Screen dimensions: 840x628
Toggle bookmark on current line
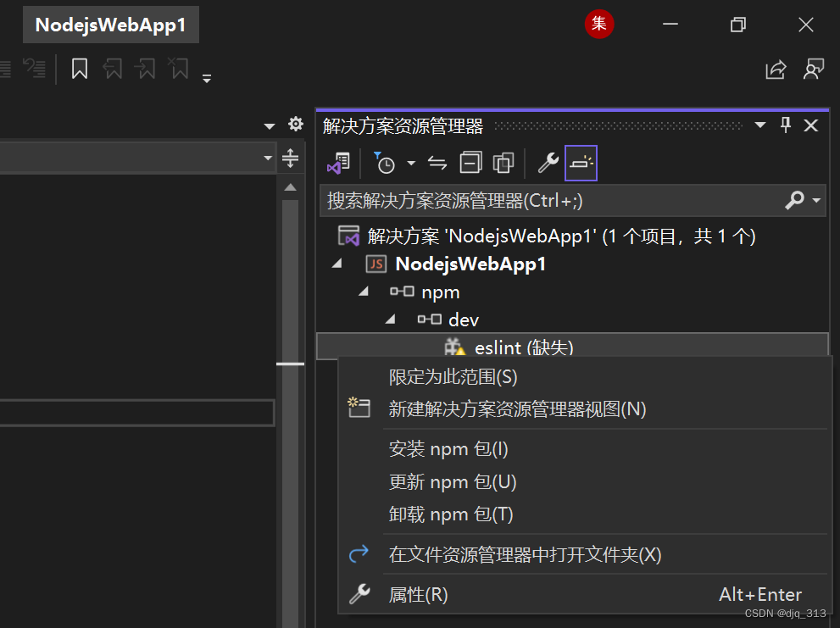tap(80, 69)
